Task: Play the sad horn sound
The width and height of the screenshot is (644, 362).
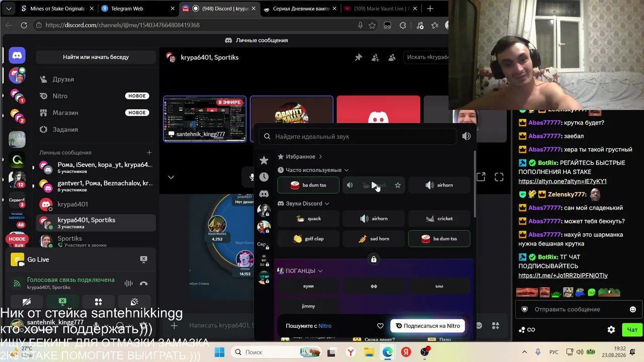Action: point(374,239)
